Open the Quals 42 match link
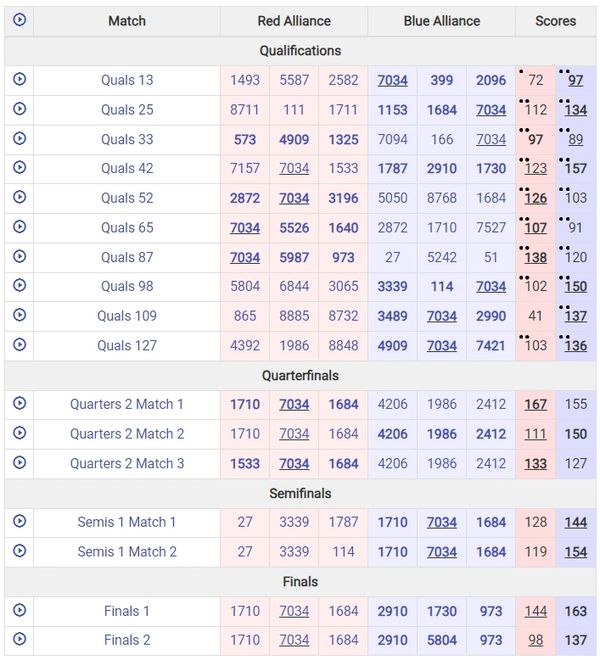This screenshot has width=600, height=660. click(127, 169)
